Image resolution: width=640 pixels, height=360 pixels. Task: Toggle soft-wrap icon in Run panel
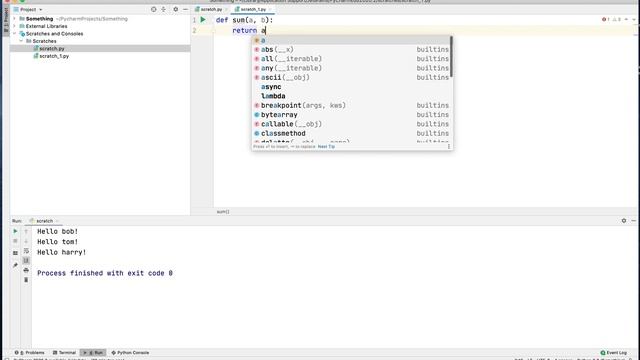[26, 251]
